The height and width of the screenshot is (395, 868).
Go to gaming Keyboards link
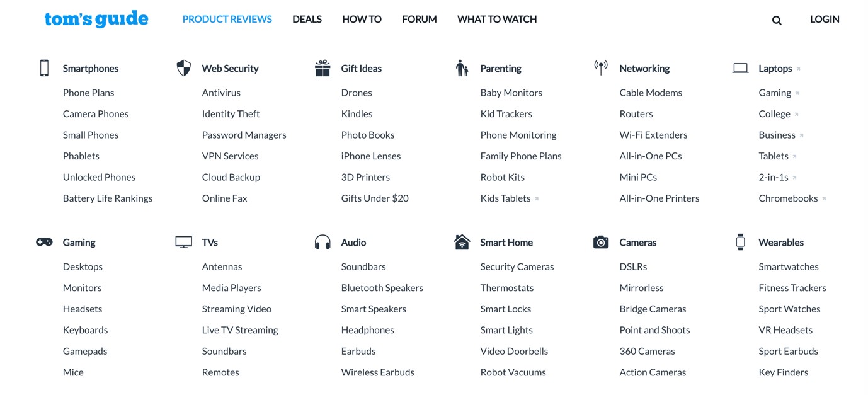click(86, 329)
